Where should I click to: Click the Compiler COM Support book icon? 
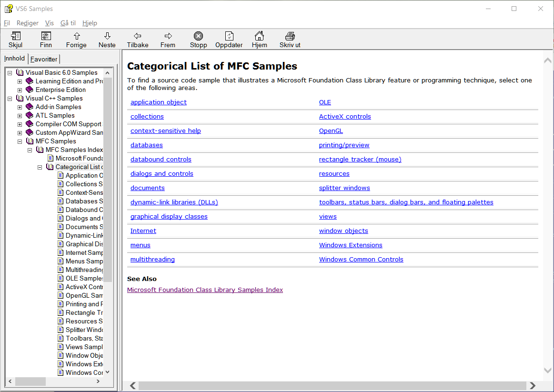point(30,124)
